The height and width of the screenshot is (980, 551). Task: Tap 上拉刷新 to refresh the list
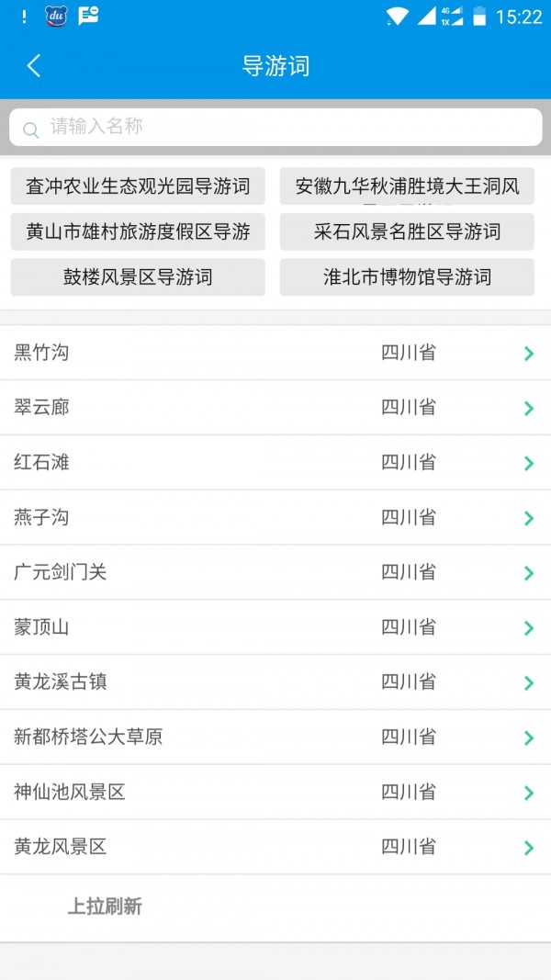point(104,907)
